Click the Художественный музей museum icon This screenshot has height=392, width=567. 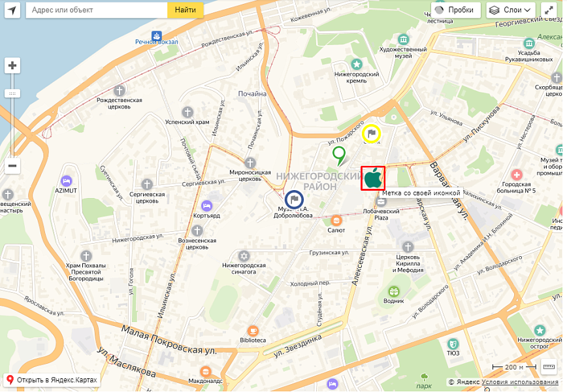coord(403,39)
